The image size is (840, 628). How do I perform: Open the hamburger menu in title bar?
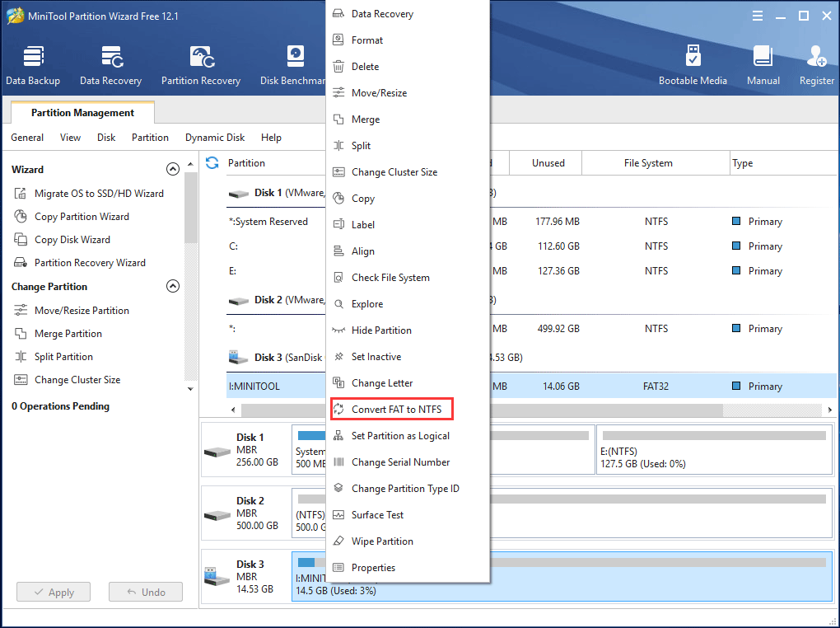point(757,16)
